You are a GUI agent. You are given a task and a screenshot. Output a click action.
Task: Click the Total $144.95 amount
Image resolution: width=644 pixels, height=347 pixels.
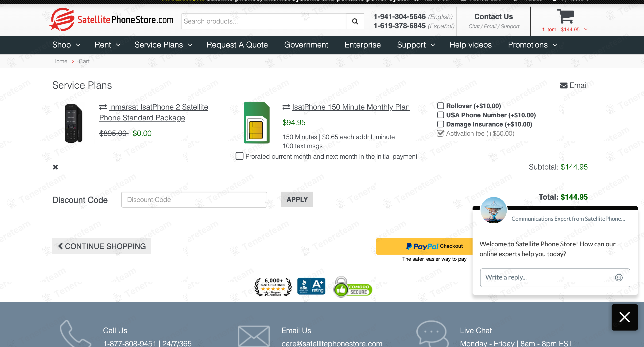pyautogui.click(x=574, y=197)
